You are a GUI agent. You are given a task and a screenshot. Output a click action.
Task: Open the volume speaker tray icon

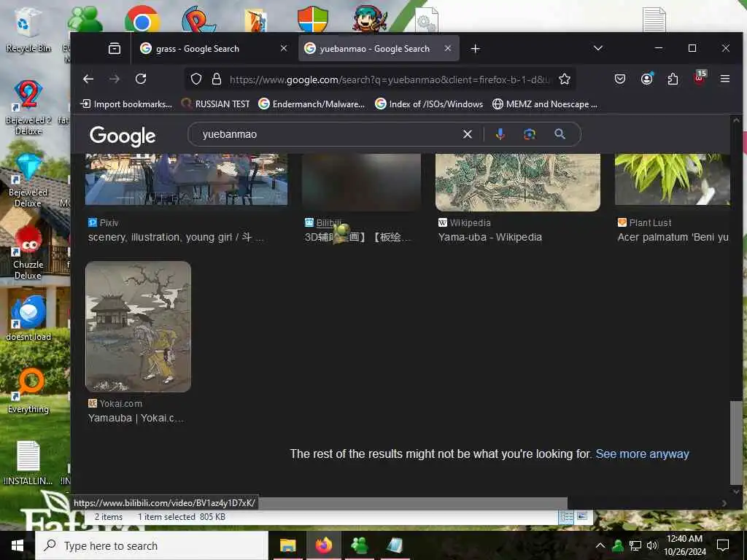coord(652,545)
